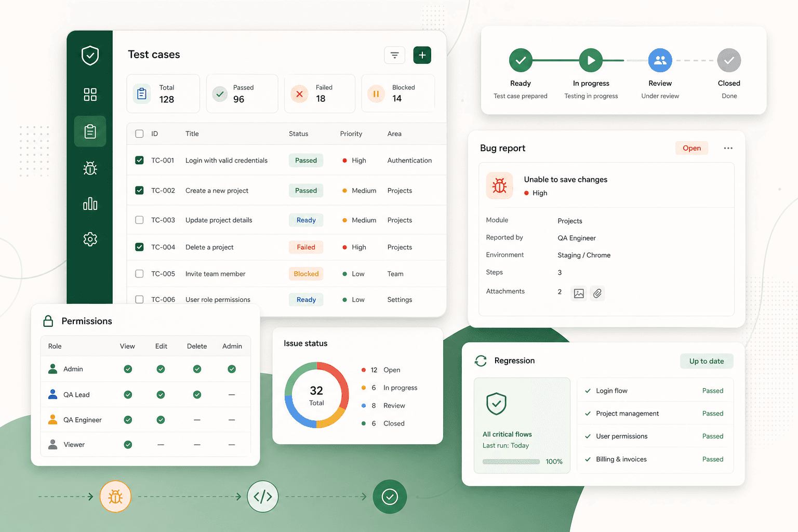Sort by the Priority column header

[x=351, y=134]
